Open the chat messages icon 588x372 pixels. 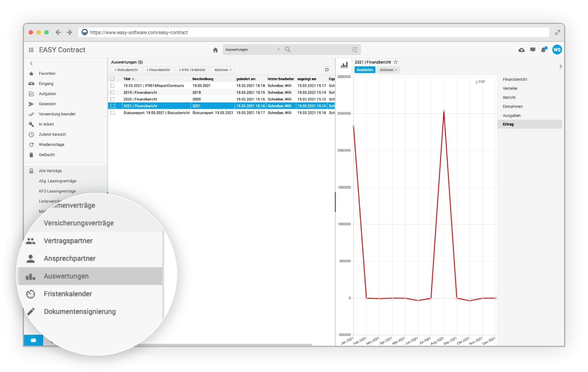pyautogui.click(x=533, y=50)
